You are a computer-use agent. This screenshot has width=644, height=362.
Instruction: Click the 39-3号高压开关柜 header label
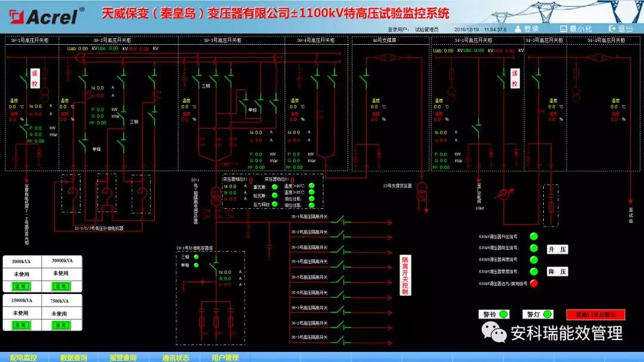click(x=222, y=41)
